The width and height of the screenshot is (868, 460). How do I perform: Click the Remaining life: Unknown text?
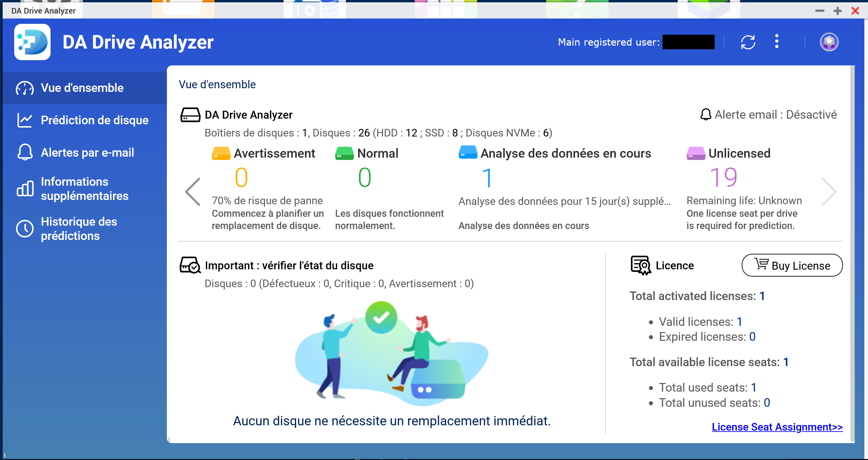tap(744, 201)
